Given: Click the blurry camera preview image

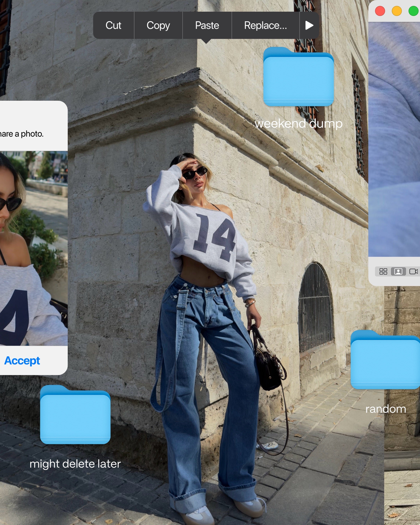Looking at the screenshot, I should 395,139.
